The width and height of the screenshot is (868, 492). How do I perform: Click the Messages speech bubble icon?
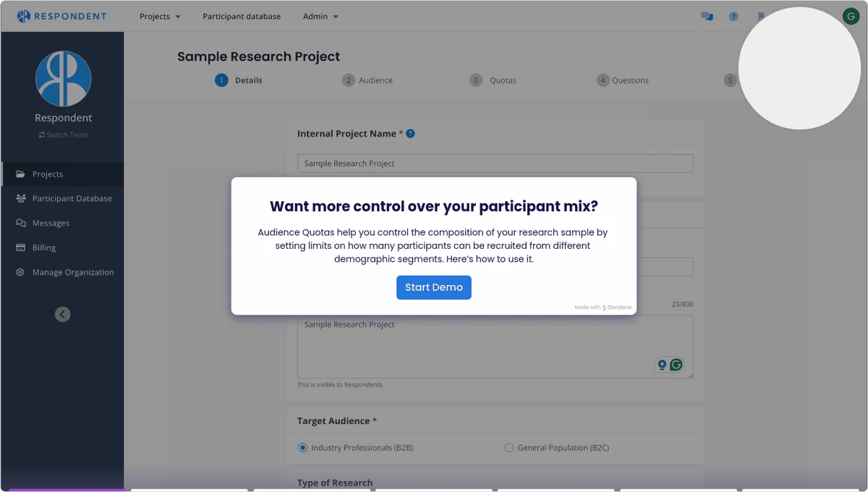coord(20,223)
